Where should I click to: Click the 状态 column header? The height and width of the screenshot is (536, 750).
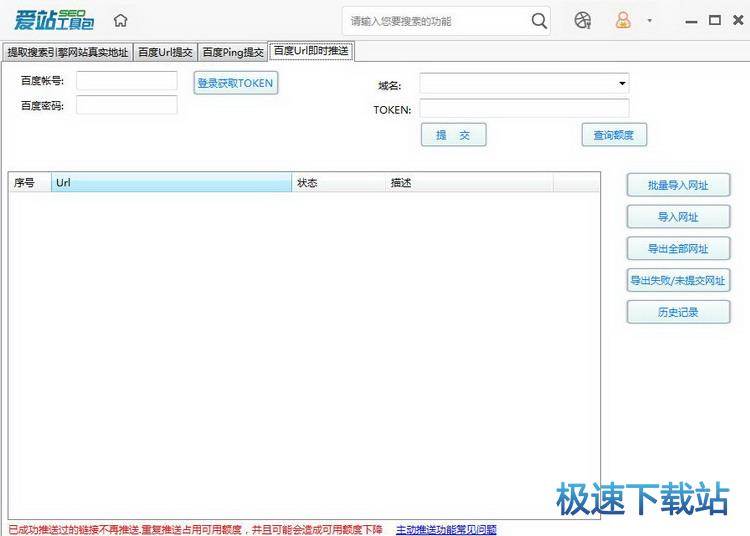tap(339, 183)
